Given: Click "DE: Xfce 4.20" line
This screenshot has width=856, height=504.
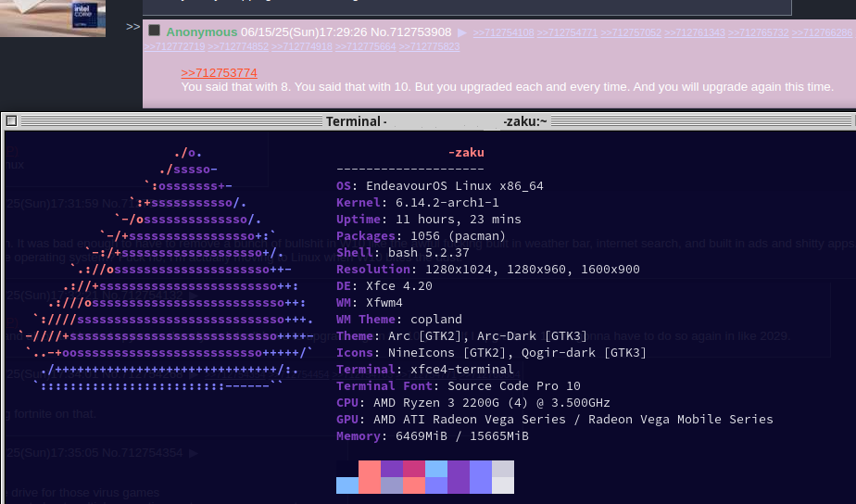Looking at the screenshot, I should [x=384, y=285].
